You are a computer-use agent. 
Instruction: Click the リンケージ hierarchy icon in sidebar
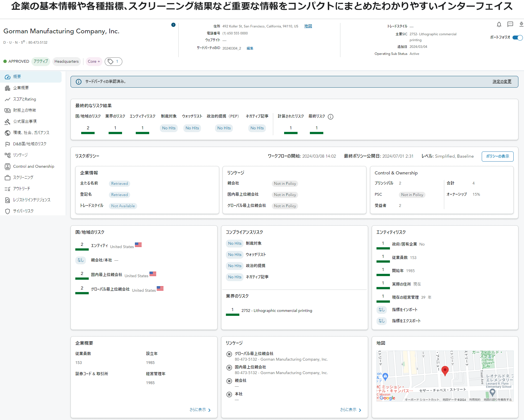pyautogui.click(x=8, y=155)
